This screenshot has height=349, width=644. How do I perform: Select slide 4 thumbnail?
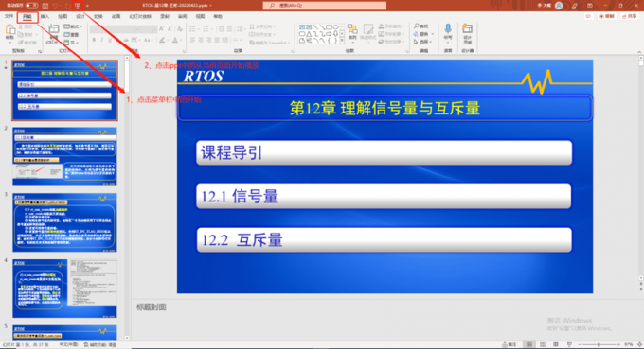[65, 288]
